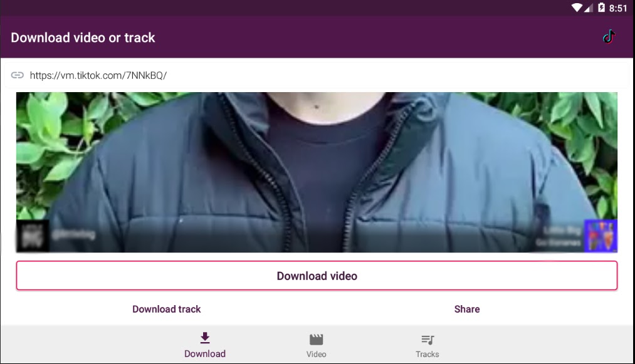Tap the download arrow icon in bottom bar

click(x=205, y=338)
